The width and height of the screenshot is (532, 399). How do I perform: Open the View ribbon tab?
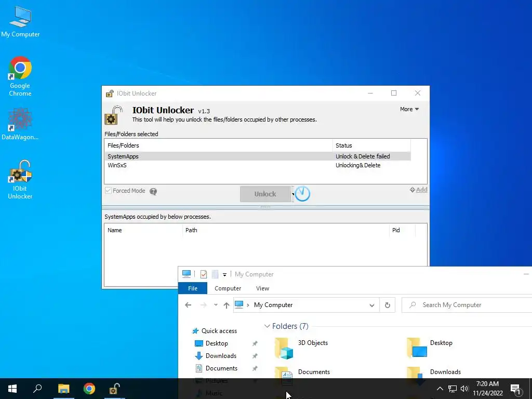[262, 288]
